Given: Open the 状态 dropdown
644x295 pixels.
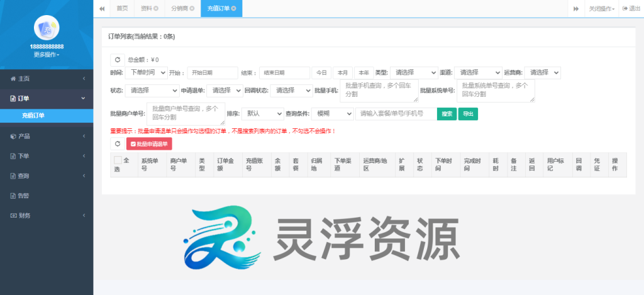Looking at the screenshot, I should point(152,91).
